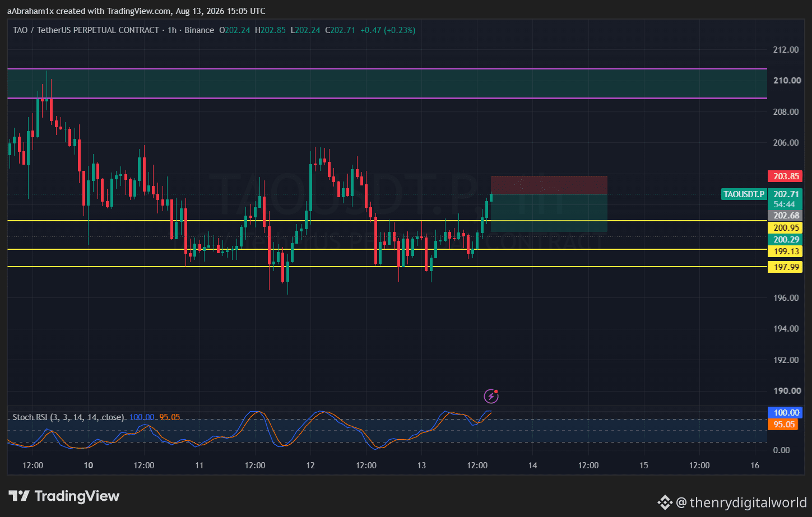Click date 13 on the time axis
This screenshot has width=812, height=517.
(x=421, y=465)
